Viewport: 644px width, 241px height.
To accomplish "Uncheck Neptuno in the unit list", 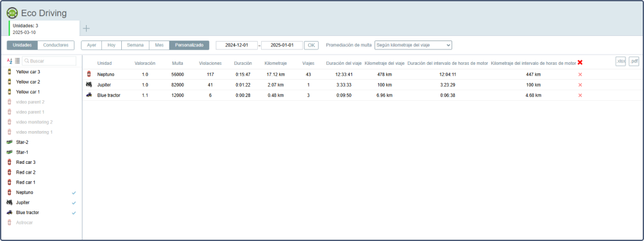I will 74,192.
